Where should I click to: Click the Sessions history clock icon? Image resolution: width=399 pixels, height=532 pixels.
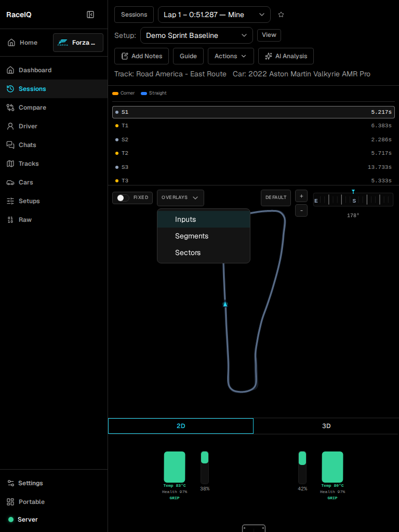(x=10, y=89)
